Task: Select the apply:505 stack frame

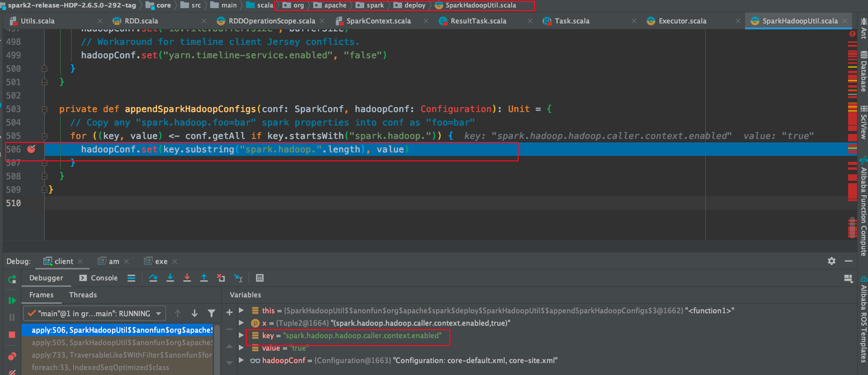Action: pos(117,343)
